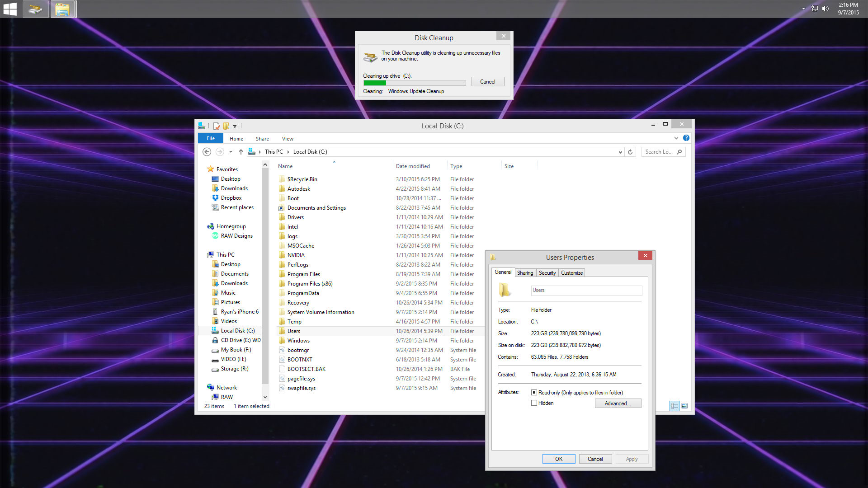Cancel the Disk Cleanup operation
This screenshot has width=868, height=488.
coord(487,82)
